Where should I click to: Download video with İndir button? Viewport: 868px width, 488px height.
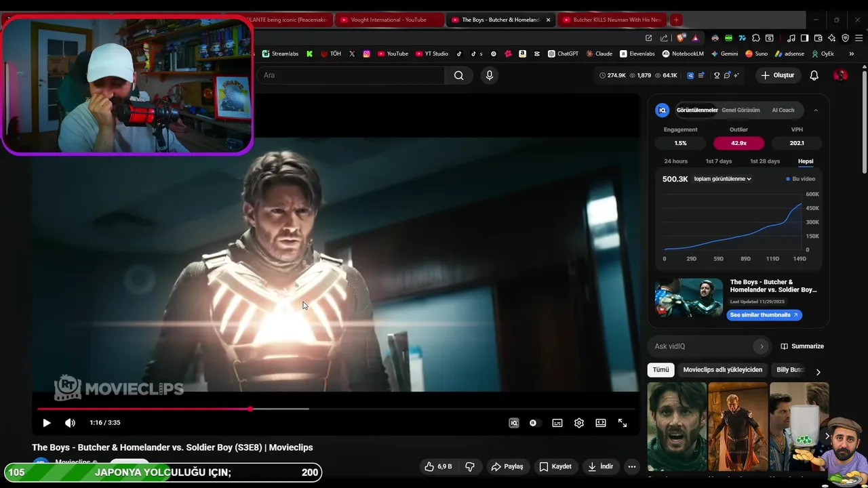coord(601,466)
